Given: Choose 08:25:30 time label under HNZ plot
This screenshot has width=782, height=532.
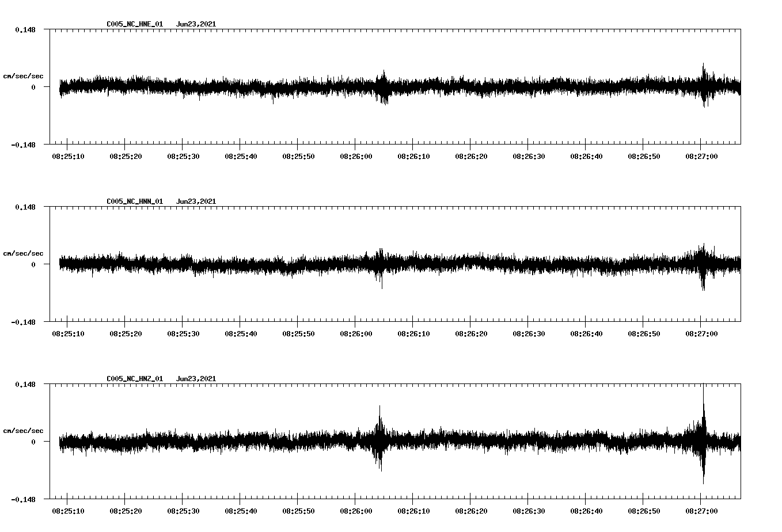Looking at the screenshot, I should (183, 511).
